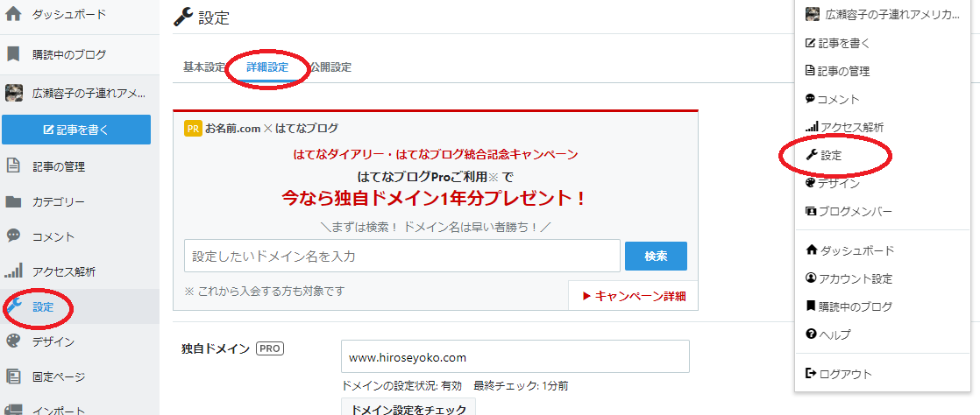980x415 pixels.
Task: Click the domain name search input field
Action: 401,256
